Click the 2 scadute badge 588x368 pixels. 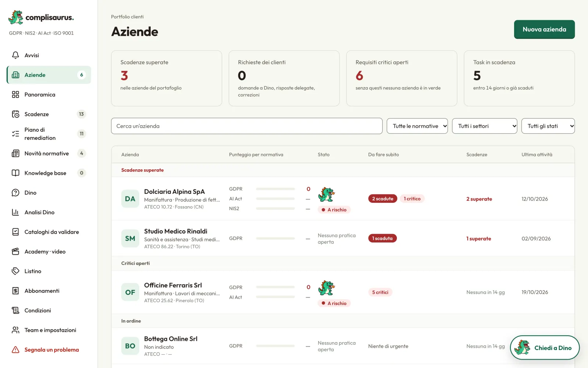(x=383, y=199)
